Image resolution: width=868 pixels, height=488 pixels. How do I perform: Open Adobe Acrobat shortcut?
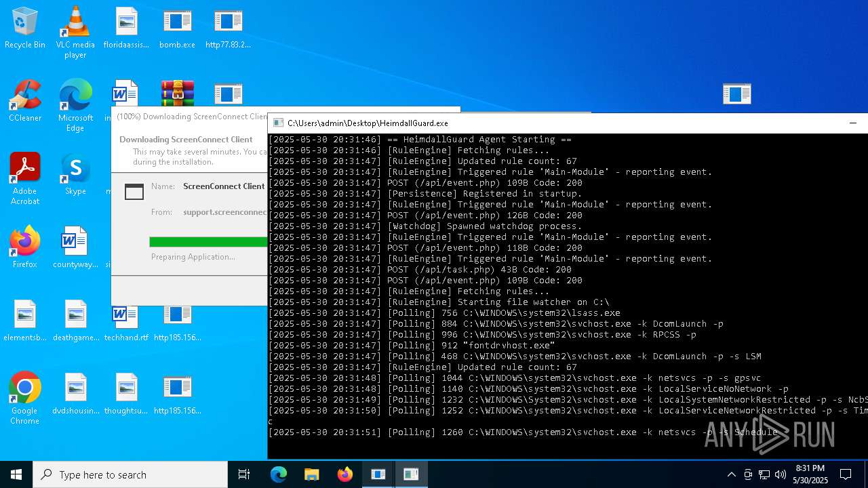point(25,178)
